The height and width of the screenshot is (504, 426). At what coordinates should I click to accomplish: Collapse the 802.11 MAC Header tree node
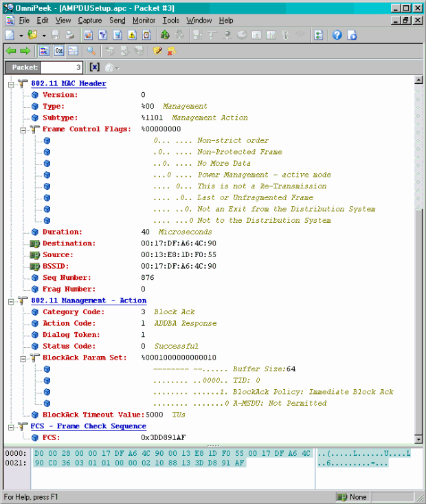[x=11, y=85]
